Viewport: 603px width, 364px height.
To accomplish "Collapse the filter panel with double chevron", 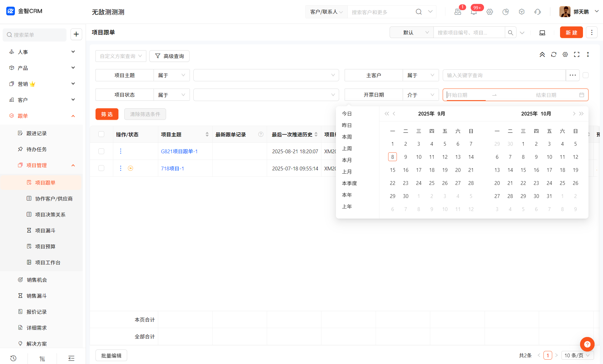I will tap(542, 55).
